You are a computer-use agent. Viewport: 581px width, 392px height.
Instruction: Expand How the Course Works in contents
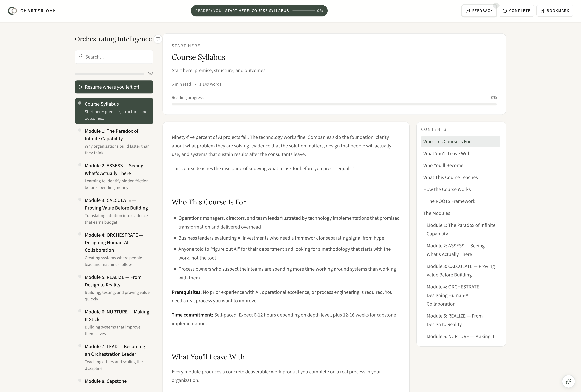(x=447, y=189)
